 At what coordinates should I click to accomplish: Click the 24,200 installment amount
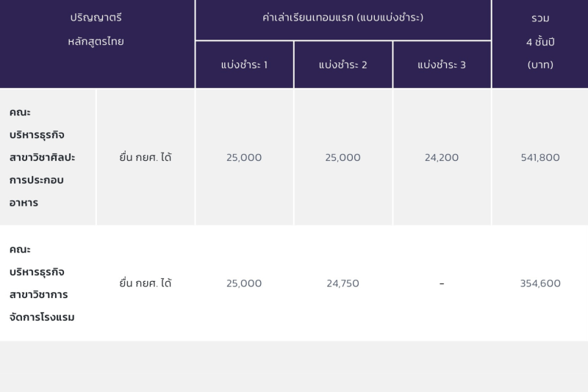441,157
